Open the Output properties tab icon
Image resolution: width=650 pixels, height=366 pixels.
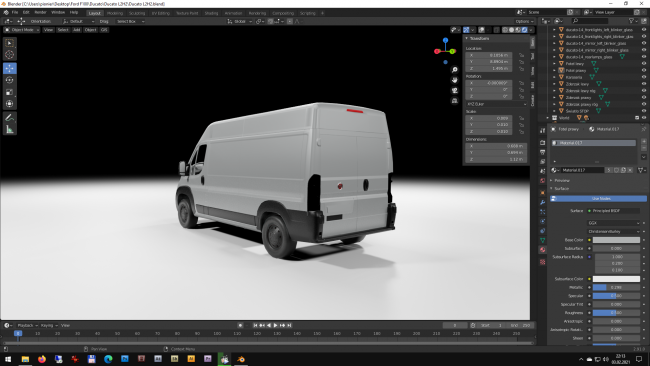pyautogui.click(x=543, y=152)
